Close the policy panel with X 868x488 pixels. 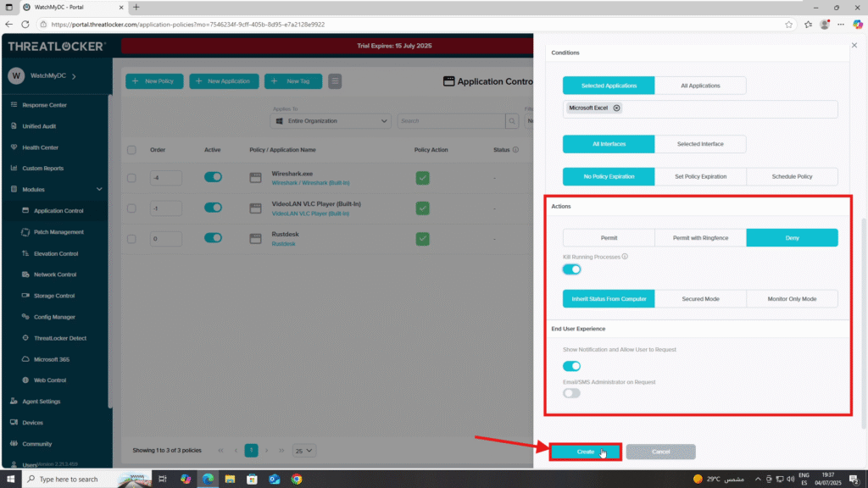[x=854, y=46]
